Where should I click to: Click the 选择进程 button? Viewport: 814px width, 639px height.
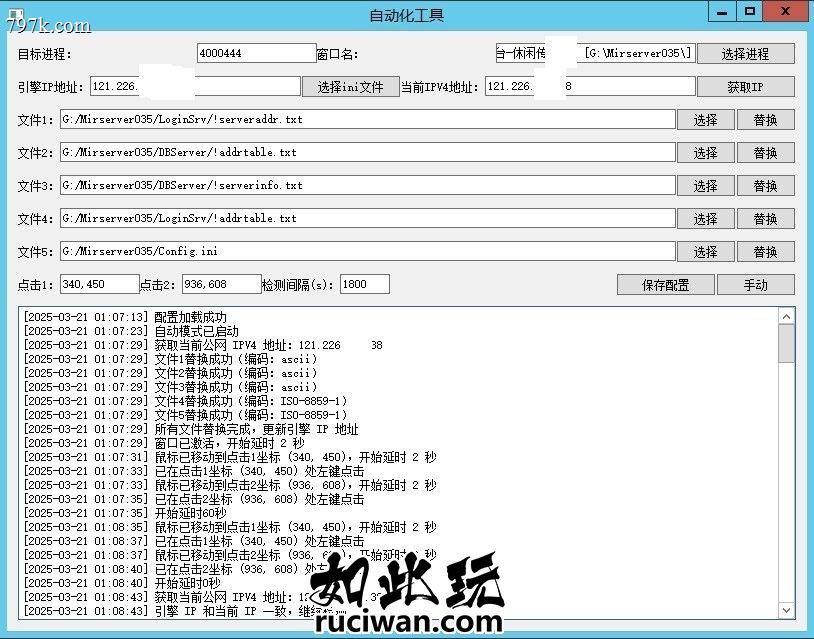(x=745, y=53)
